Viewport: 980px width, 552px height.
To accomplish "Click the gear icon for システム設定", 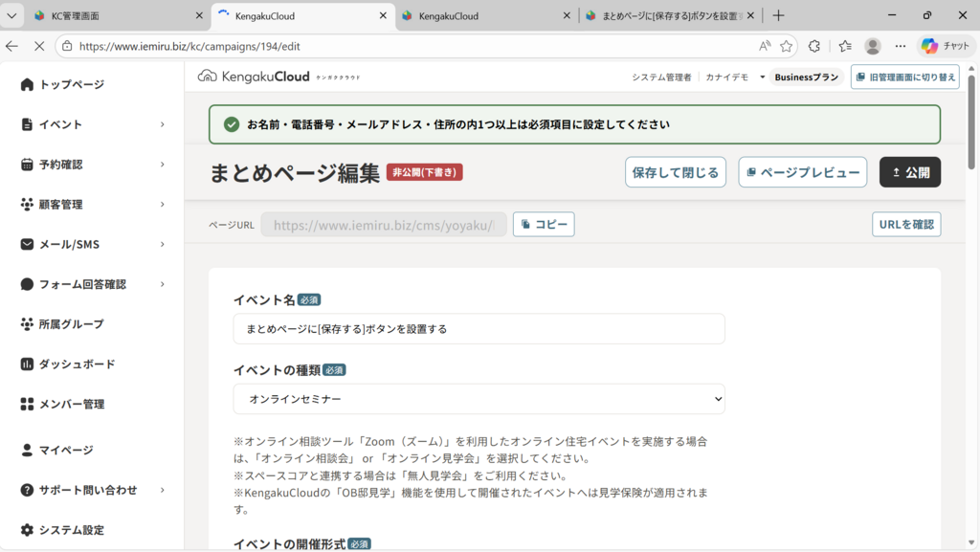I will pyautogui.click(x=27, y=530).
